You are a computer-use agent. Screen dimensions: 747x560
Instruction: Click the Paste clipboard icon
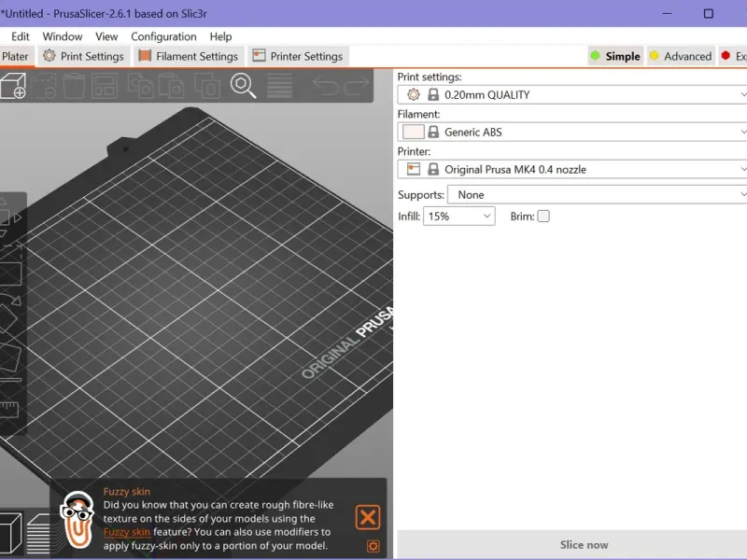(171, 86)
